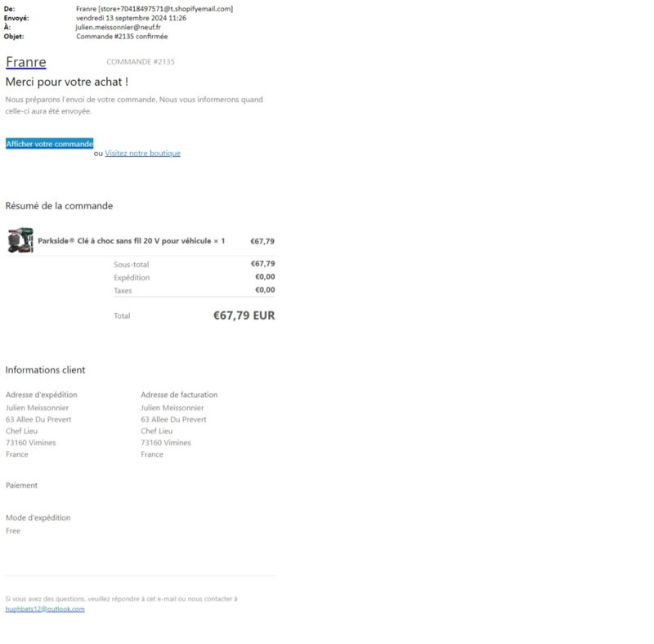Viewport: 654px width, 644px height.
Task: Click the Adresse de facturation label
Action: (179, 395)
